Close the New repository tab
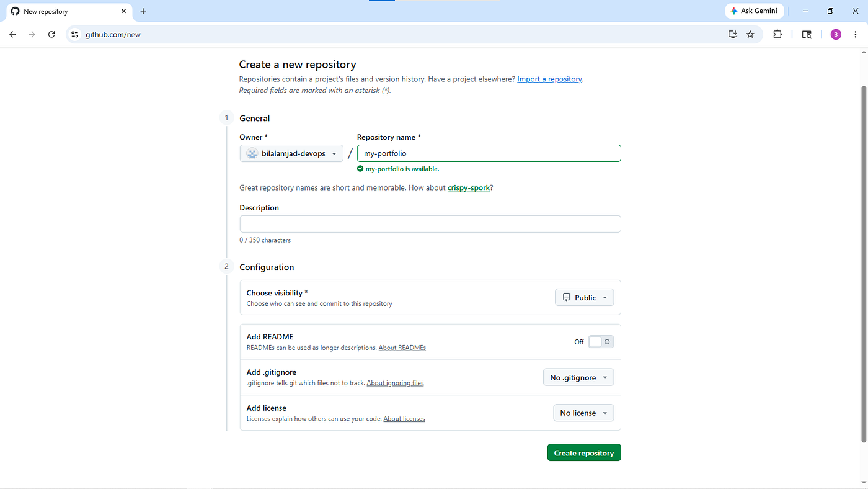 click(124, 11)
